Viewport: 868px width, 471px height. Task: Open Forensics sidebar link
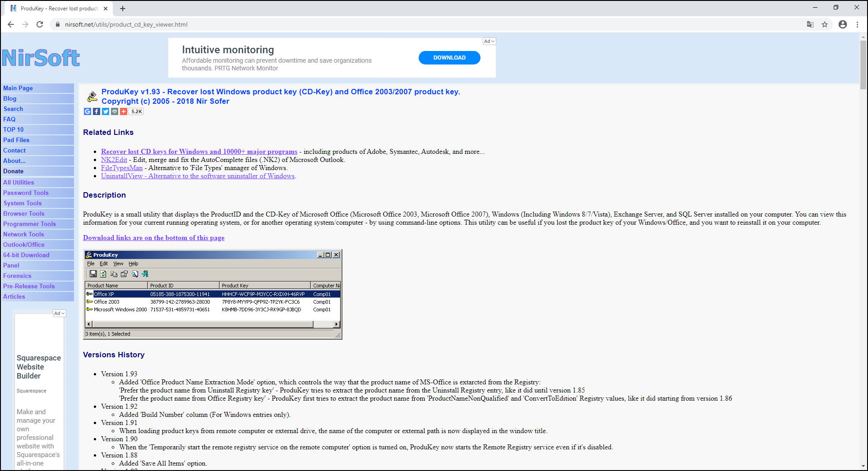point(37,276)
